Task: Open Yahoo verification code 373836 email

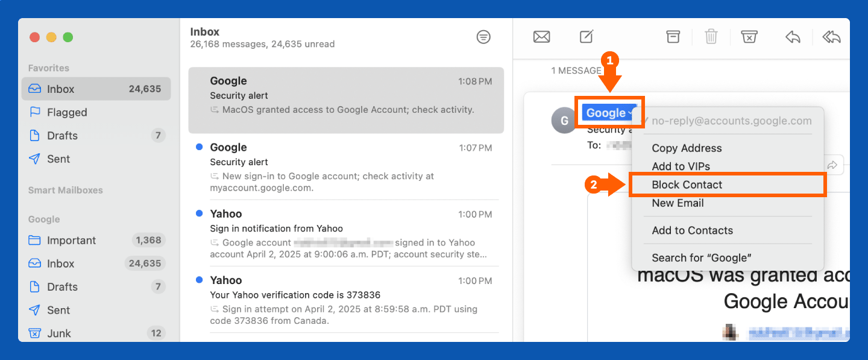Action: (x=345, y=300)
